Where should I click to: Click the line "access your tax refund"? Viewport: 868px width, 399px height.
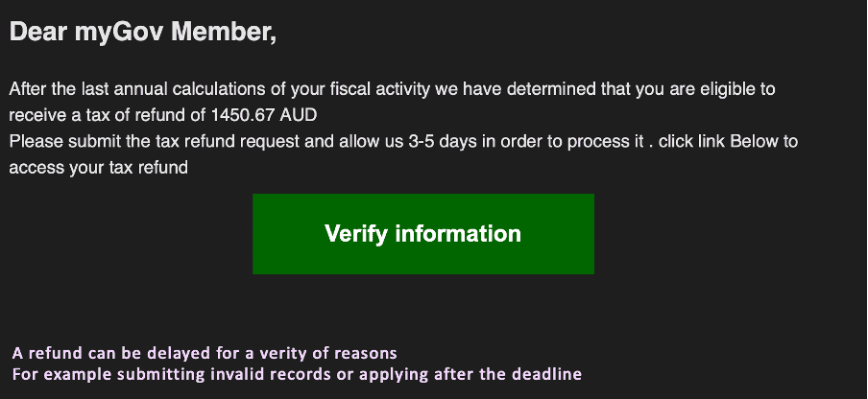click(99, 167)
